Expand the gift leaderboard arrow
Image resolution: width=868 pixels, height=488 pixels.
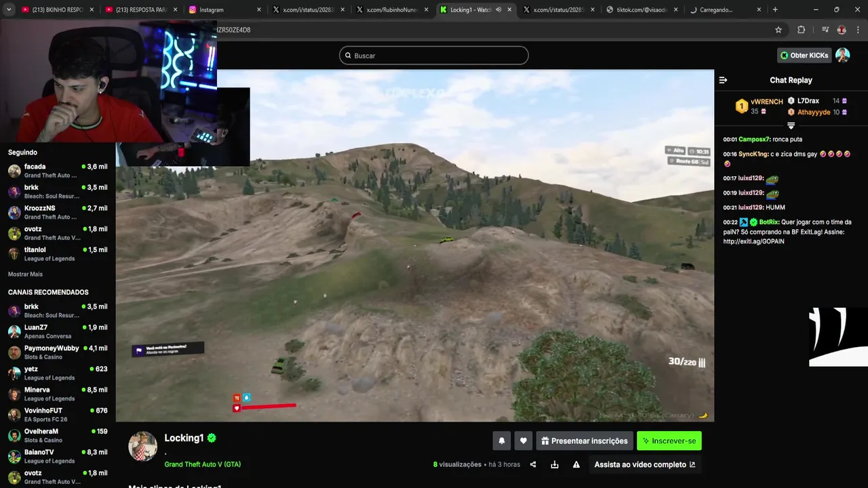coord(791,125)
